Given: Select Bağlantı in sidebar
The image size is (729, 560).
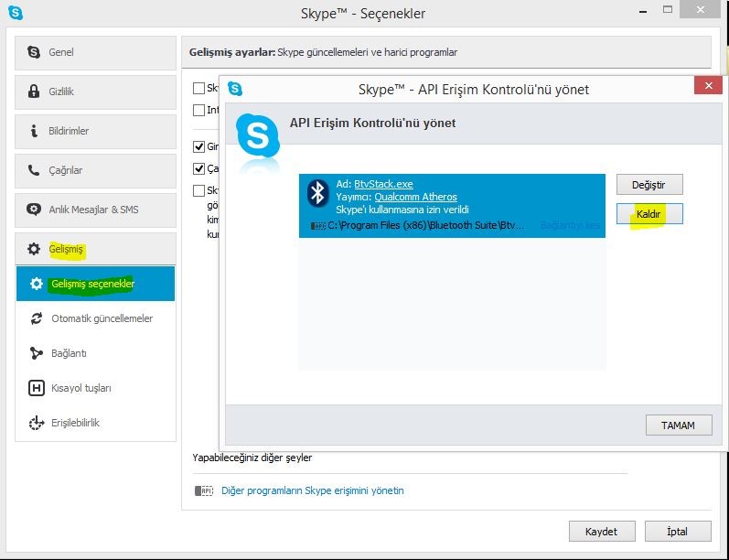Looking at the screenshot, I should click(95, 353).
